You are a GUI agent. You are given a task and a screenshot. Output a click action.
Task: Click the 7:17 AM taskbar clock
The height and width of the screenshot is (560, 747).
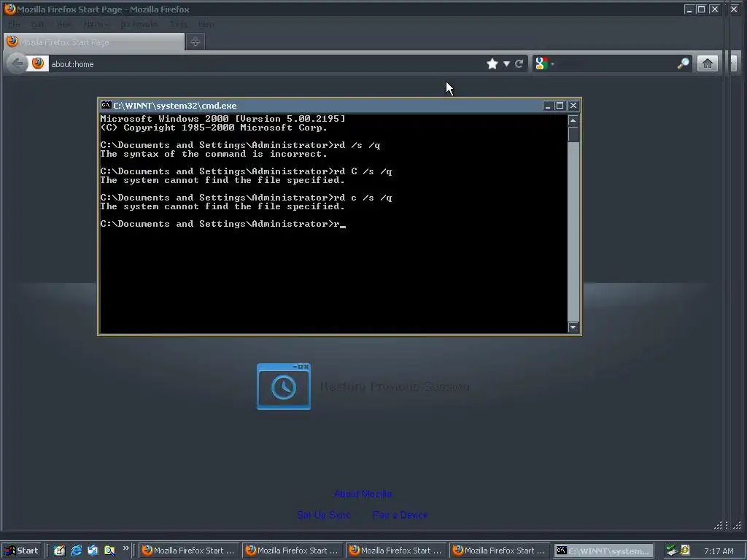pyautogui.click(x=719, y=551)
